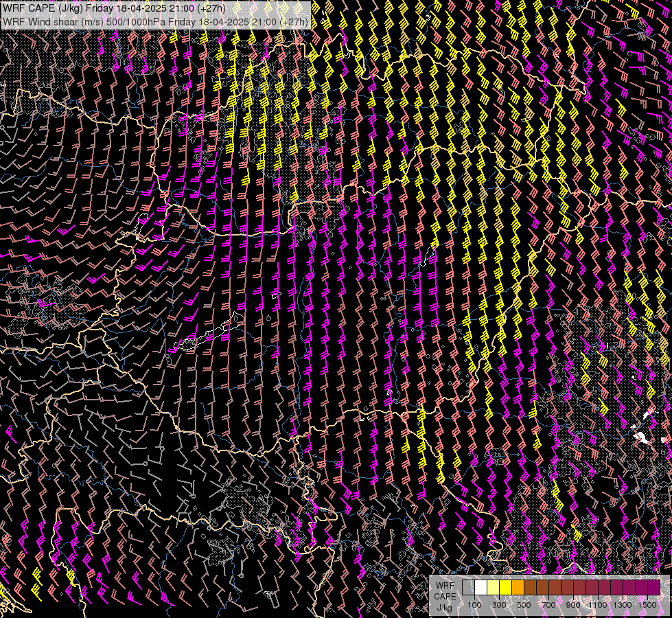This screenshot has height=618, width=672.
Task: Click the '100' legend value
Action: pos(474,605)
